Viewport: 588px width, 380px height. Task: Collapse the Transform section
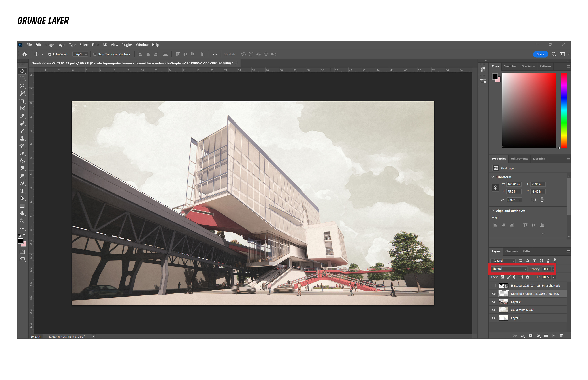(x=493, y=177)
